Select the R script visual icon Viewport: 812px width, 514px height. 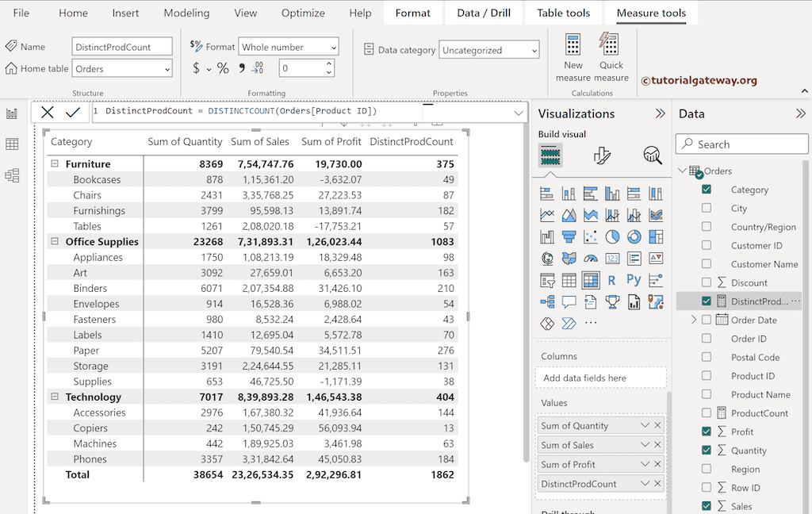(x=611, y=279)
